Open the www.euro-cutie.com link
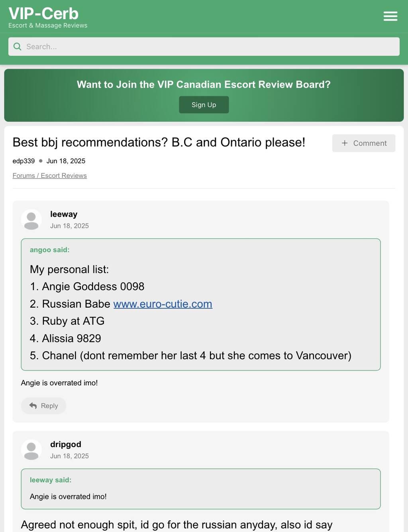Screen dimensions: 408x532 coord(163,304)
